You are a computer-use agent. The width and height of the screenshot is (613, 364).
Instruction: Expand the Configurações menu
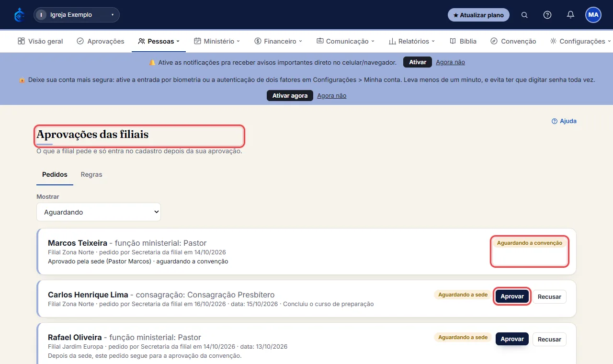tap(580, 41)
